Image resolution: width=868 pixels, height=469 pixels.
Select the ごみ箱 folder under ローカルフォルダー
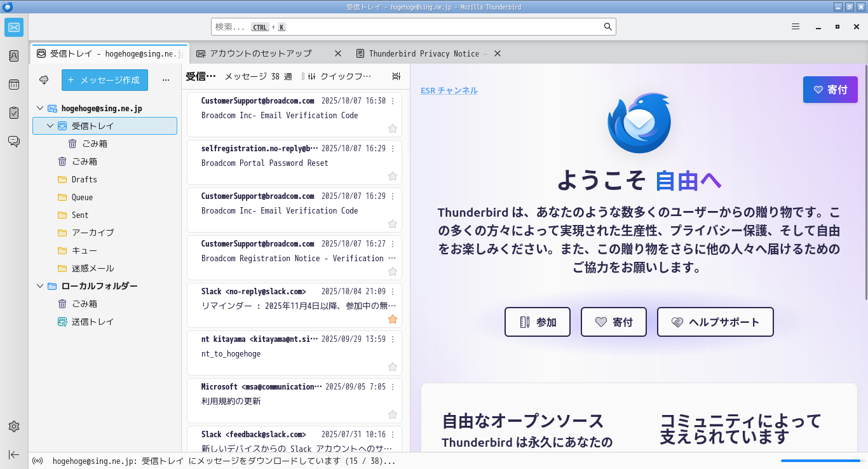[105, 304]
